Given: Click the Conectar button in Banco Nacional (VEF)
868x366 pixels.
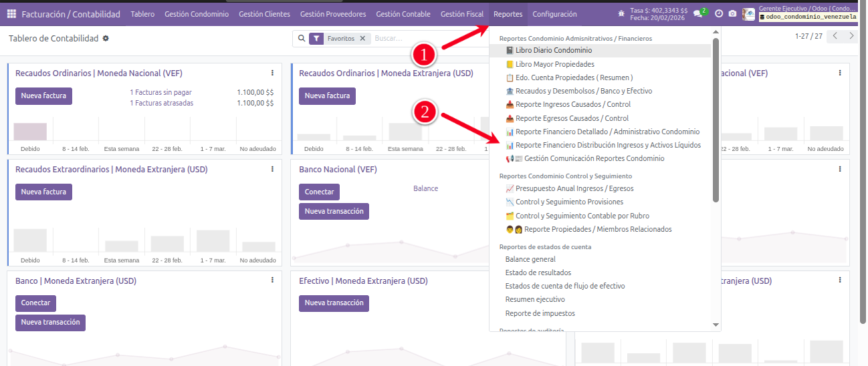Looking at the screenshot, I should point(319,192).
